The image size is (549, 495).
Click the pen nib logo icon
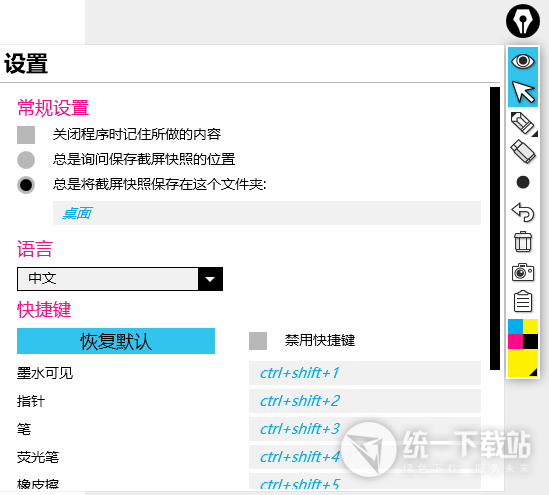(x=523, y=21)
